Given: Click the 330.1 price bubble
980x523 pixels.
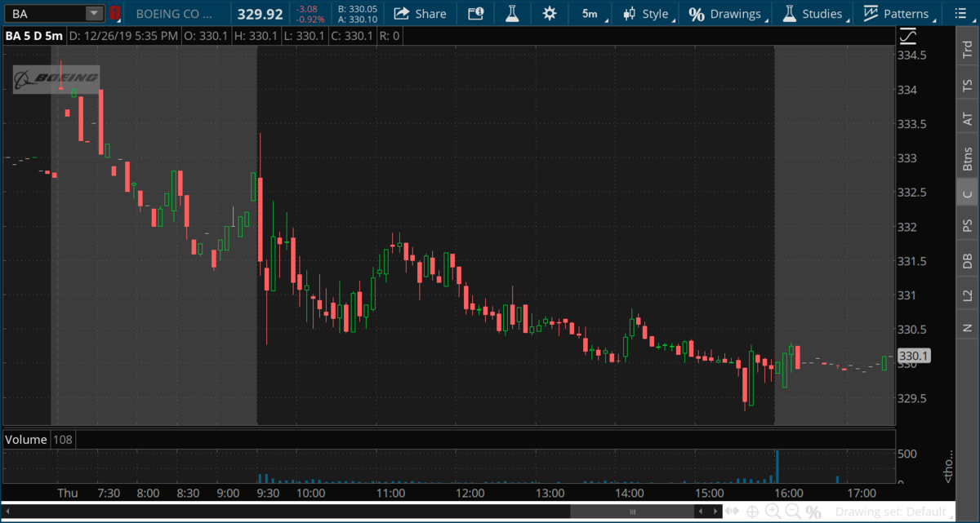Looking at the screenshot, I should click(913, 356).
